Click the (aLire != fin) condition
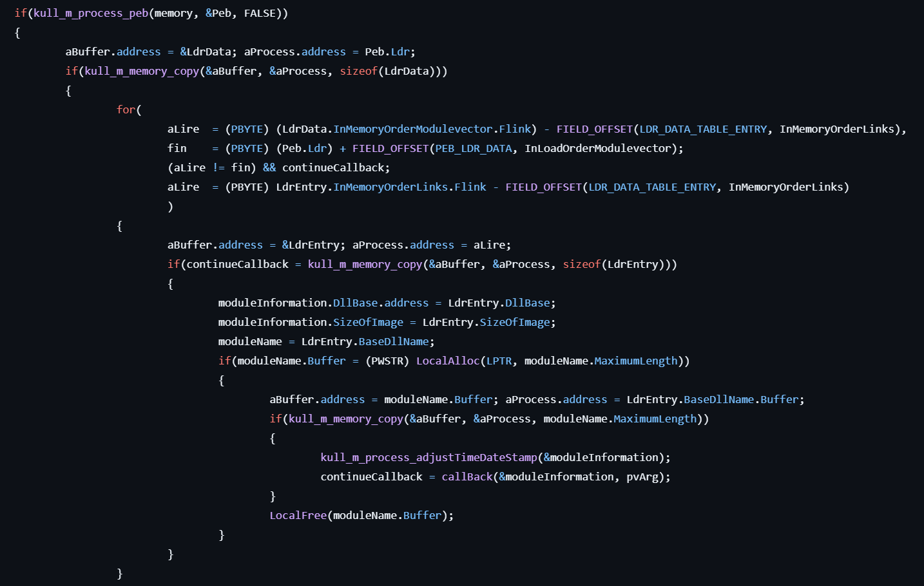Screen dimensions: 924x586 coord(212,167)
